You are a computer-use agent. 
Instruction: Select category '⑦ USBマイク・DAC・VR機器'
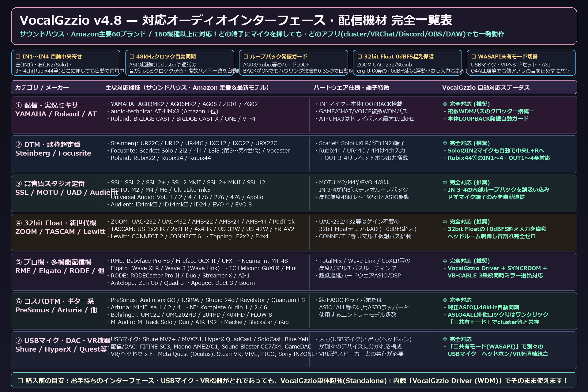click(x=63, y=341)
